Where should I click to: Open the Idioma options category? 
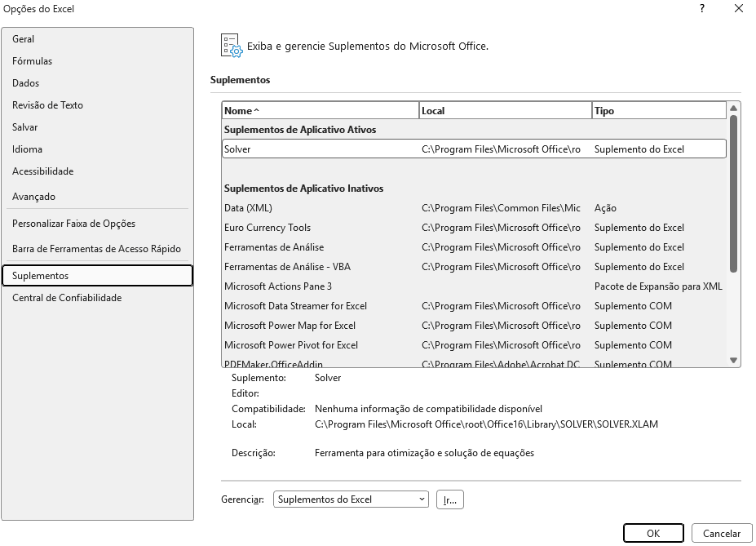pos(97,149)
